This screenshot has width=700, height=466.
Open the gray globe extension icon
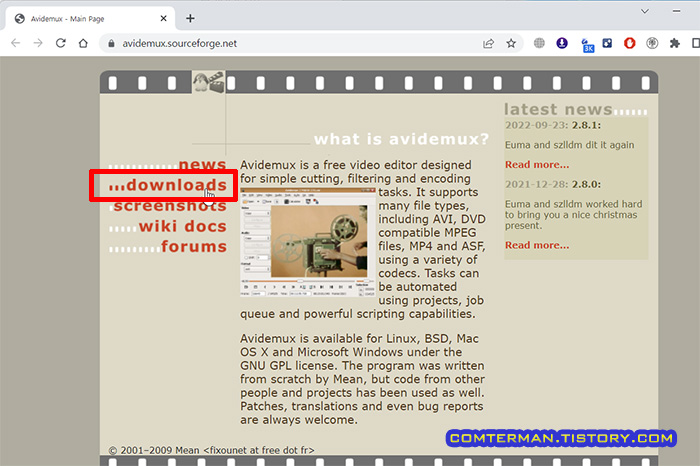pos(539,43)
